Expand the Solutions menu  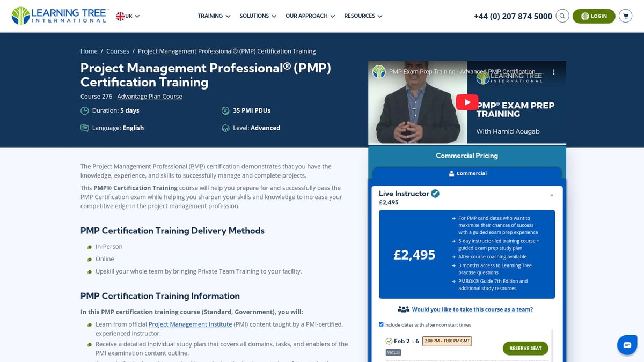click(x=258, y=16)
